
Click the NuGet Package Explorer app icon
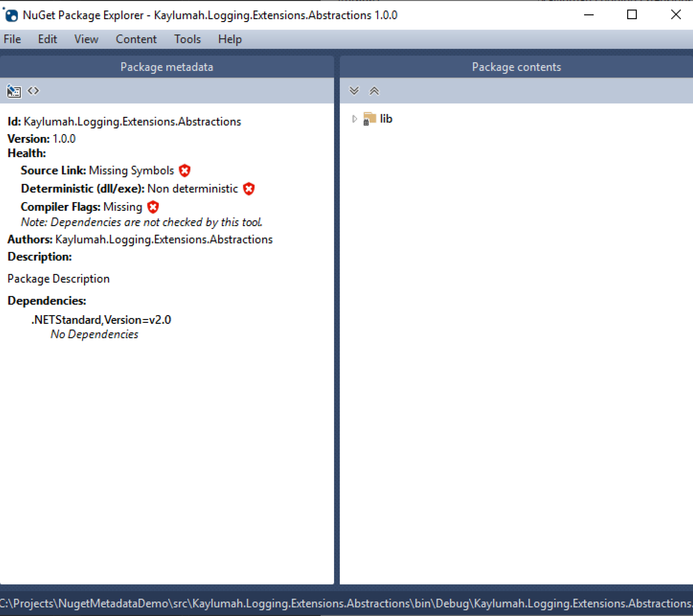pyautogui.click(x=11, y=15)
